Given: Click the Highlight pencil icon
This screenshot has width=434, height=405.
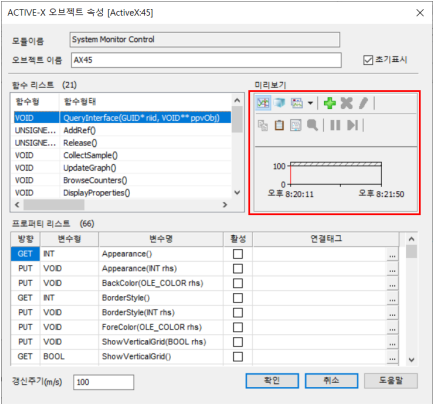Looking at the screenshot, I should [363, 103].
